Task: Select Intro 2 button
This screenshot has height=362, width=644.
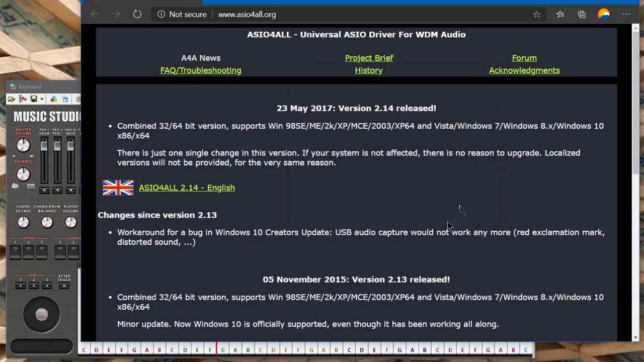Action: click(29, 252)
